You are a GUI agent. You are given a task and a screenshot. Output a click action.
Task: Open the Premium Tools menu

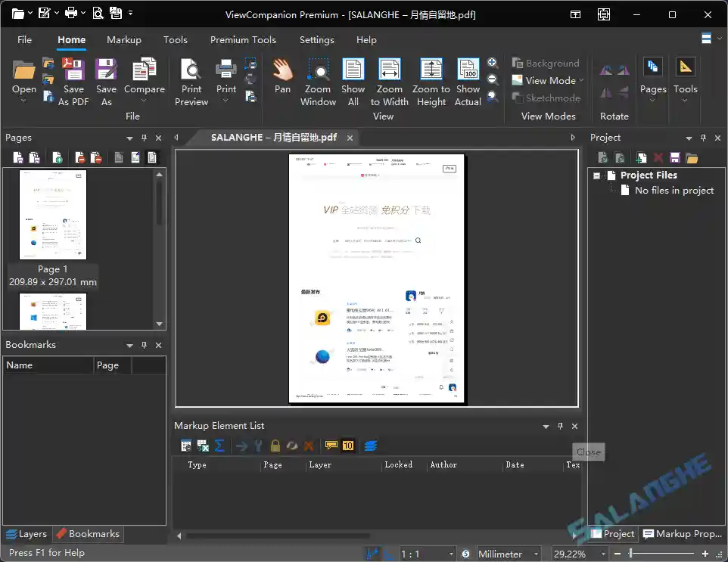[243, 40]
